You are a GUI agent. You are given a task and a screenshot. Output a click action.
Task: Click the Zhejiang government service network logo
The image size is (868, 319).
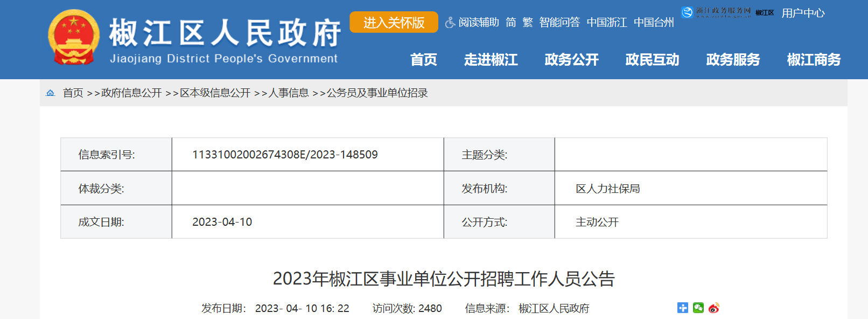pos(716,12)
